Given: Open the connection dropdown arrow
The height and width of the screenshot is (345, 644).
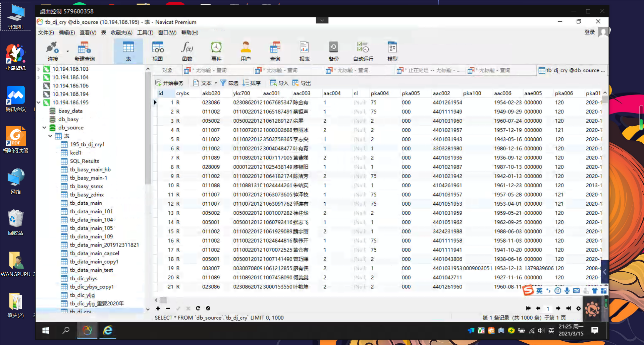Looking at the screenshot, I should tap(68, 51).
